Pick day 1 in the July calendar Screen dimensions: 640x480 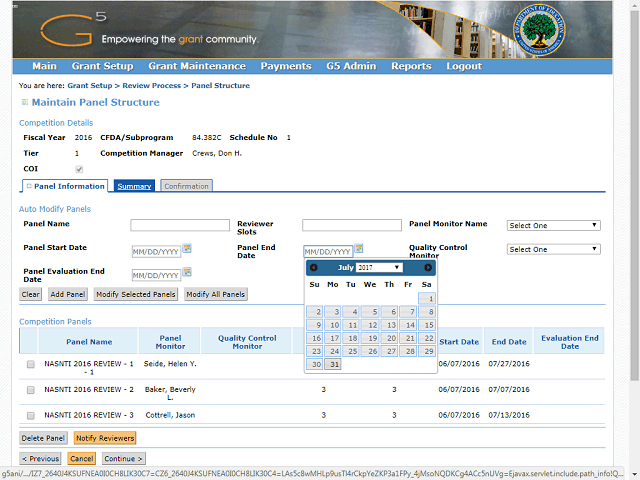pyautogui.click(x=427, y=299)
